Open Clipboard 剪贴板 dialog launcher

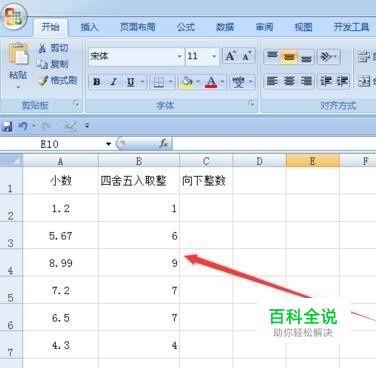[x=76, y=104]
